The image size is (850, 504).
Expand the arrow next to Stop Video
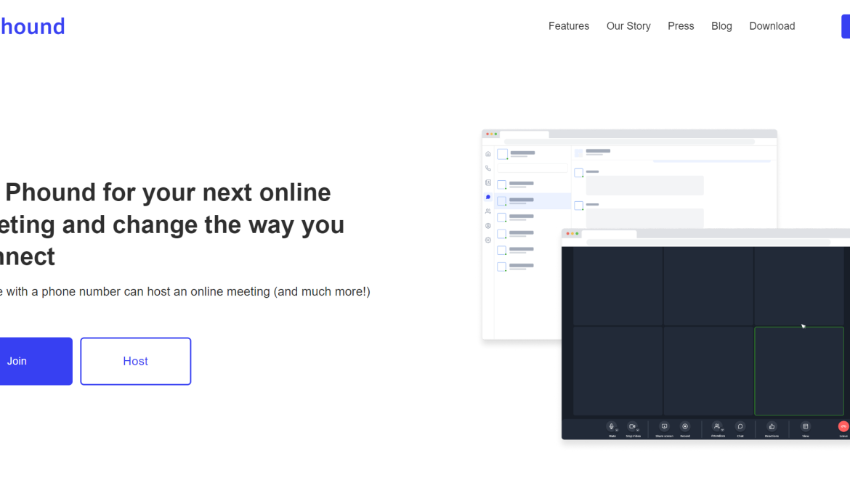[639, 430]
